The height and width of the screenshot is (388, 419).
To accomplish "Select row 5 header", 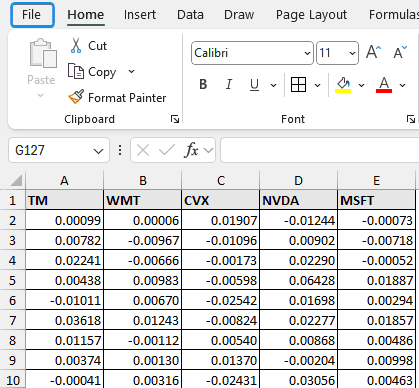I will click(x=12, y=280).
